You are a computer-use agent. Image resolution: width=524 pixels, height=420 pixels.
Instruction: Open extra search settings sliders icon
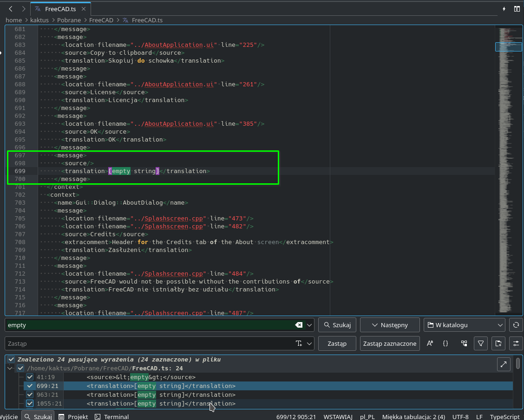516,343
